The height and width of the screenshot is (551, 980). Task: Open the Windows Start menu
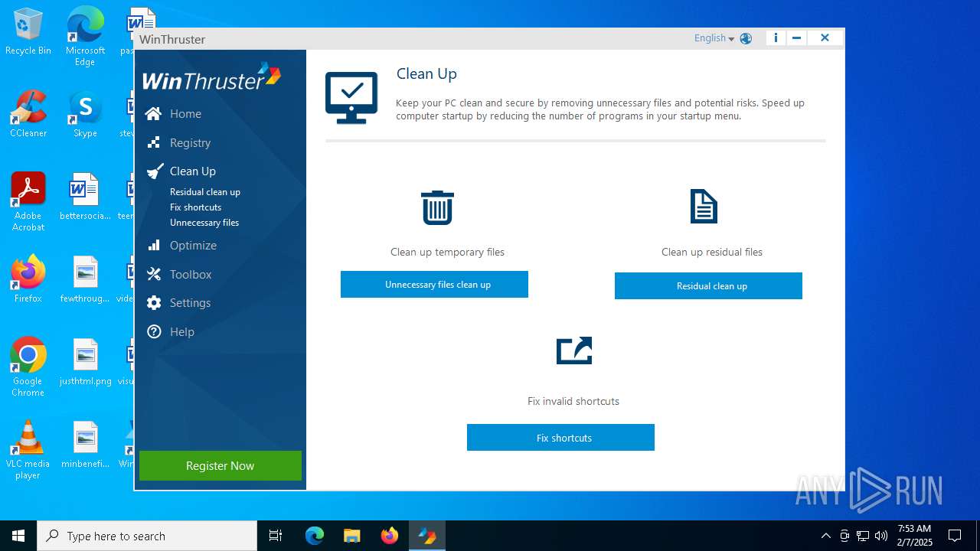point(18,536)
